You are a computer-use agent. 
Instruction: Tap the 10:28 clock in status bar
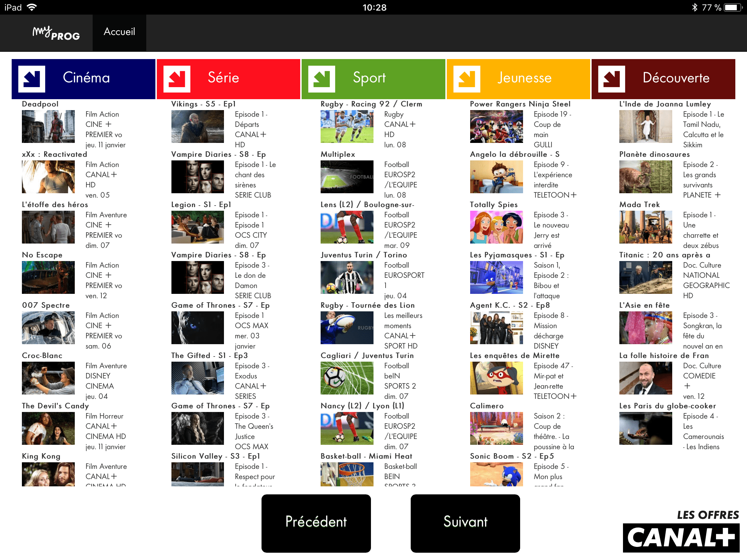(374, 7)
